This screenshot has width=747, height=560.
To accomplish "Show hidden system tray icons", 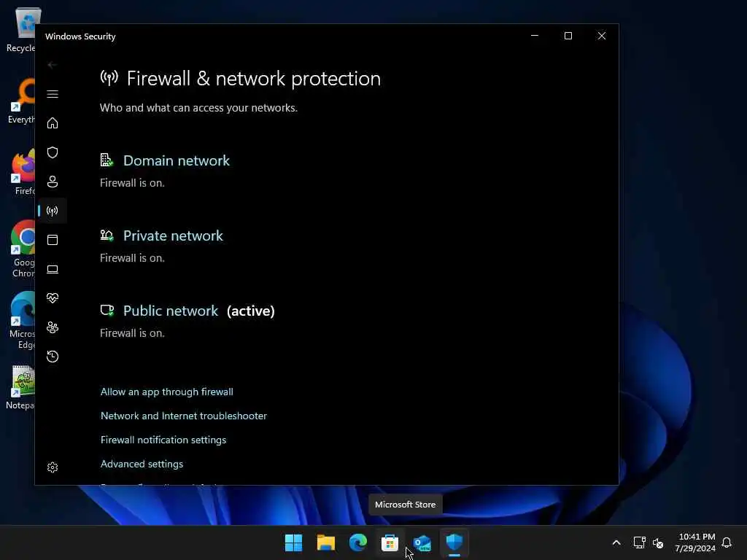I will tap(616, 542).
